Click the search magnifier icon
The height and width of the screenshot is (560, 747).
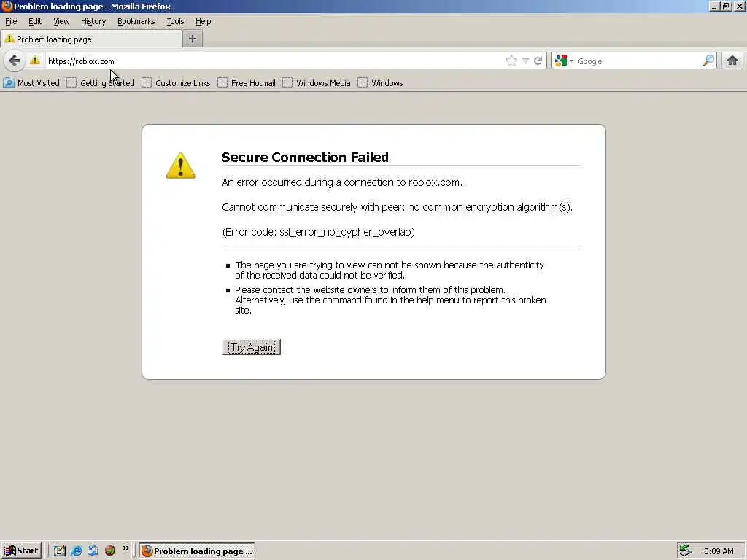tap(708, 61)
